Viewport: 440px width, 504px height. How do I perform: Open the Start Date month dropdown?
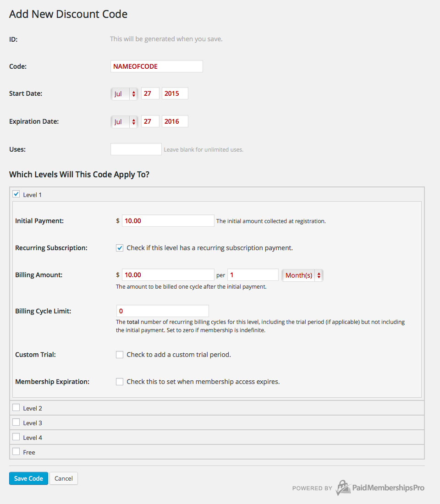coord(124,94)
